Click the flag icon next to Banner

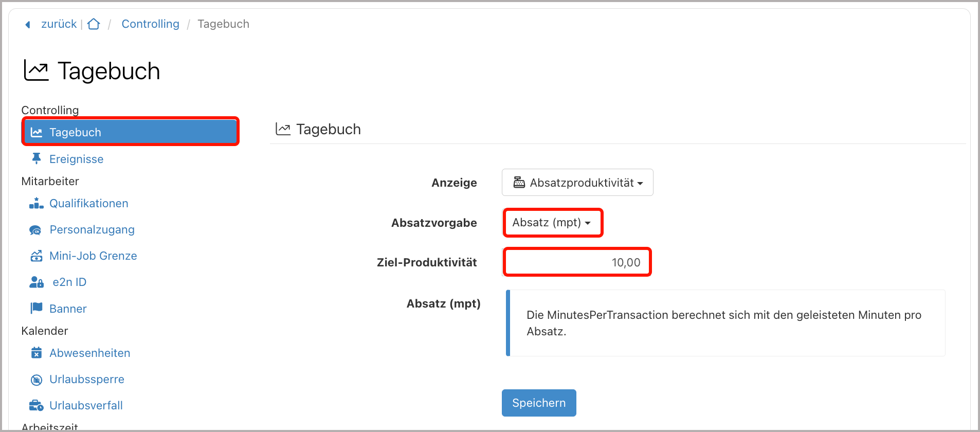click(x=36, y=308)
